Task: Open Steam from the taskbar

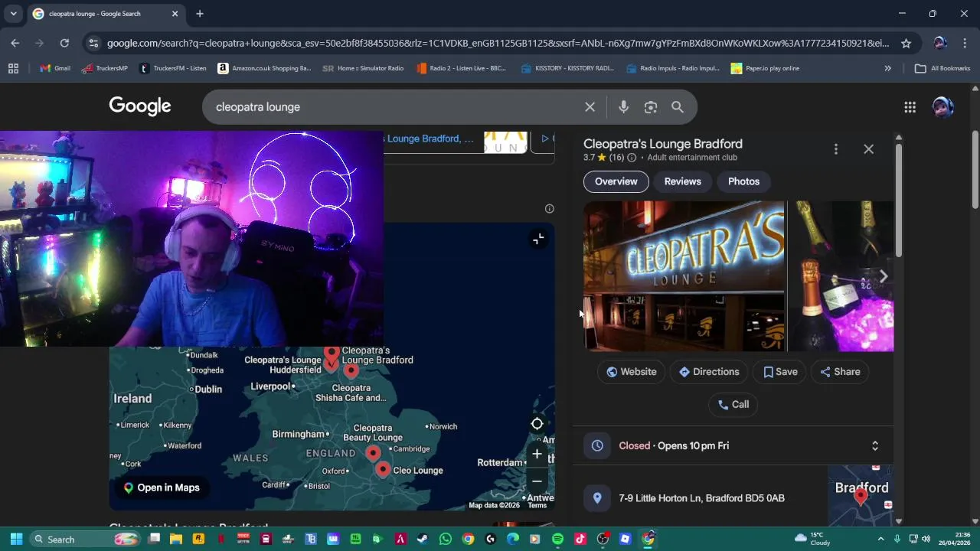Action: pos(423,539)
